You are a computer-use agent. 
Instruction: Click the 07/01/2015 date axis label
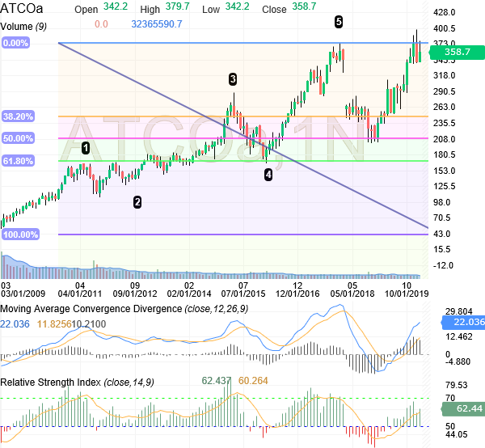coord(243,294)
